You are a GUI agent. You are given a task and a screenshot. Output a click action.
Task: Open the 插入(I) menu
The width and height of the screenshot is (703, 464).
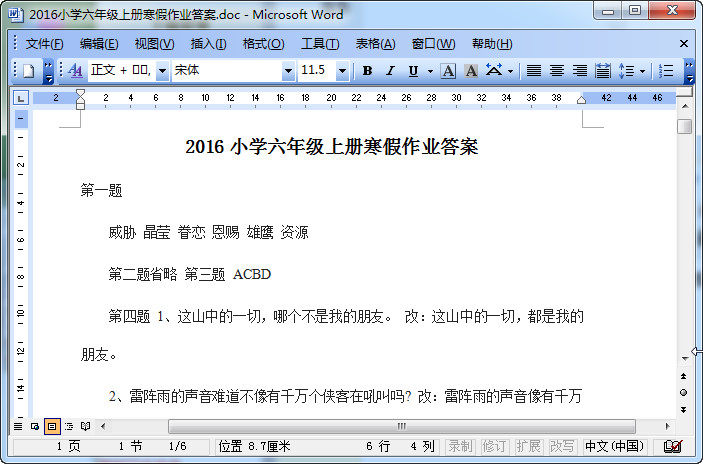tap(208, 44)
